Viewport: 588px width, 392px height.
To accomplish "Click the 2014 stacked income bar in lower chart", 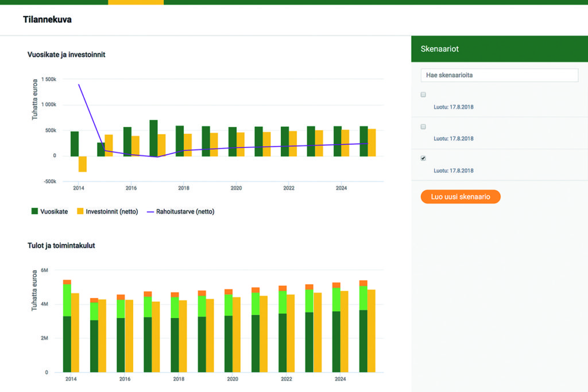I will (x=67, y=326).
